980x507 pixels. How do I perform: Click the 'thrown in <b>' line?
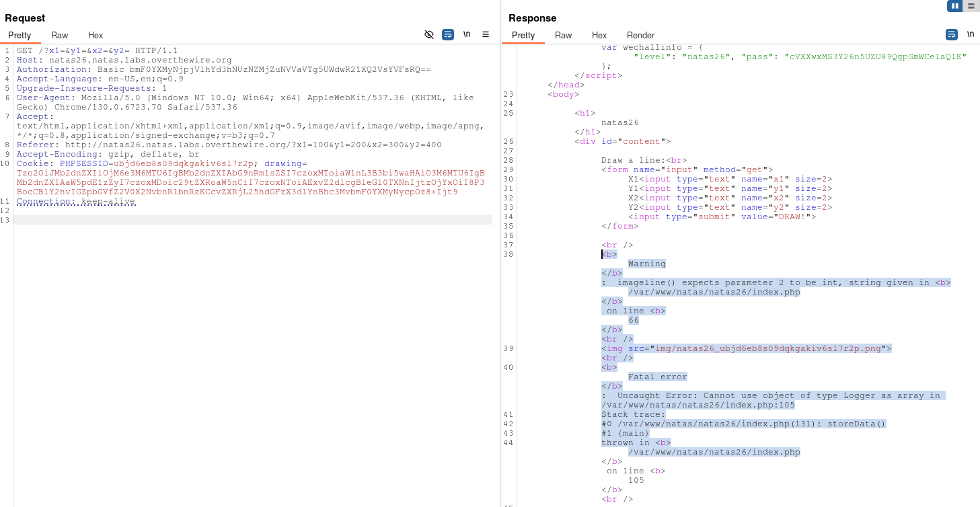pos(636,442)
